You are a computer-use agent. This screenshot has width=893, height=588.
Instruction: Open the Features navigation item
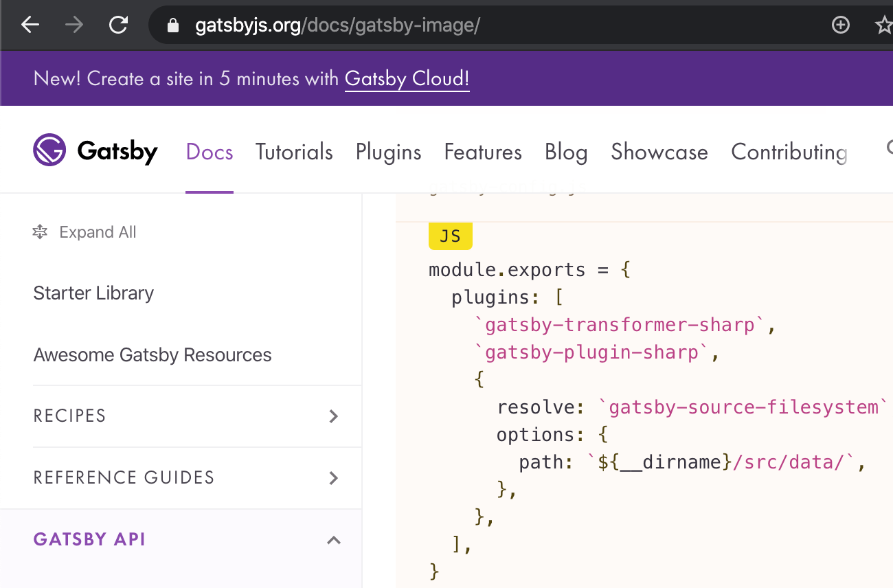pyautogui.click(x=483, y=152)
